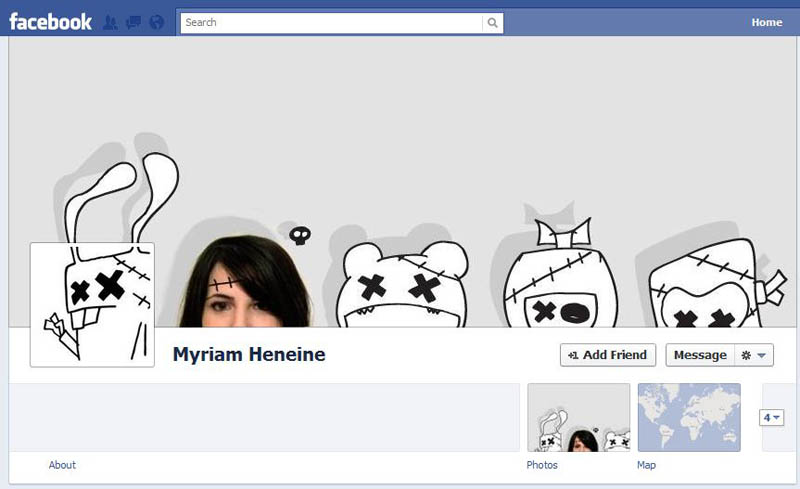800x489 pixels.
Task: Click the Add Friend button
Action: [608, 355]
